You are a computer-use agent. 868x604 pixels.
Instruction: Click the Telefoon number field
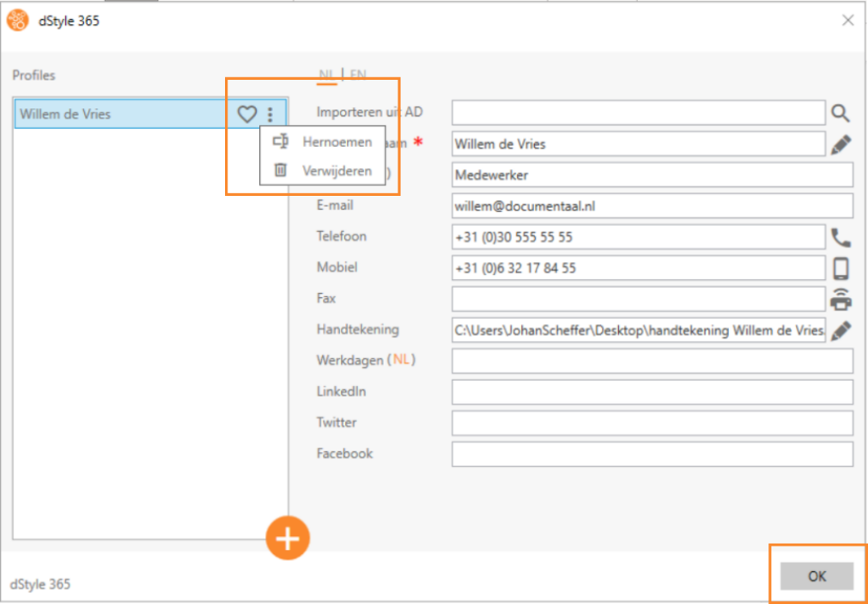point(639,238)
